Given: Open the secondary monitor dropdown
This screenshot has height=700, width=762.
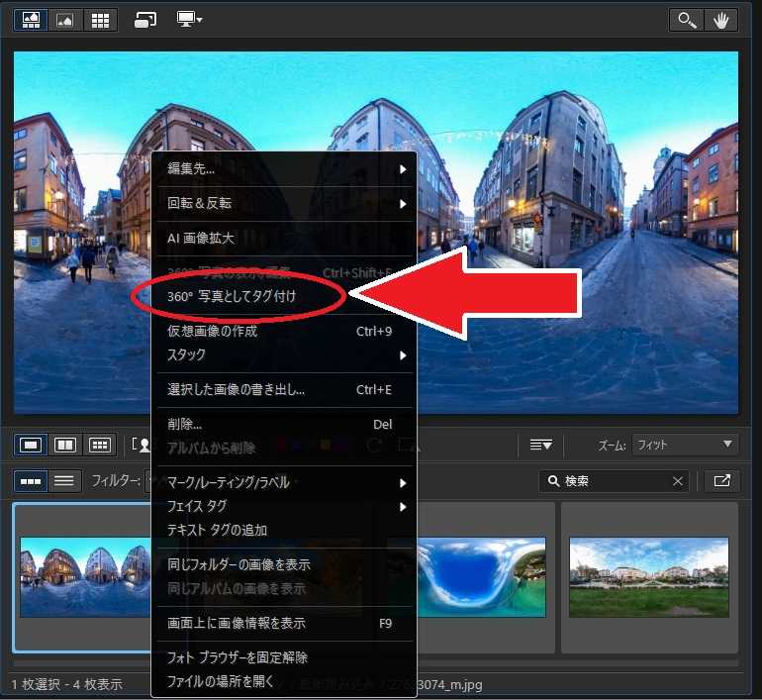Looking at the screenshot, I should [189, 20].
